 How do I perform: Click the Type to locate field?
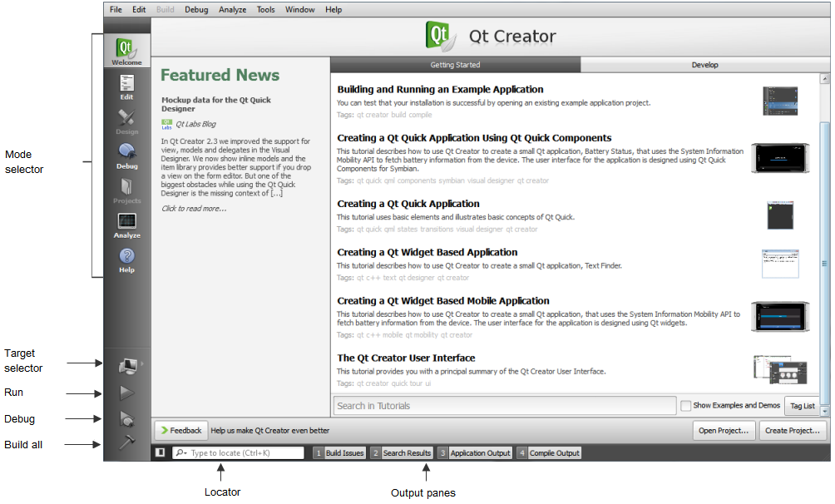coord(238,453)
